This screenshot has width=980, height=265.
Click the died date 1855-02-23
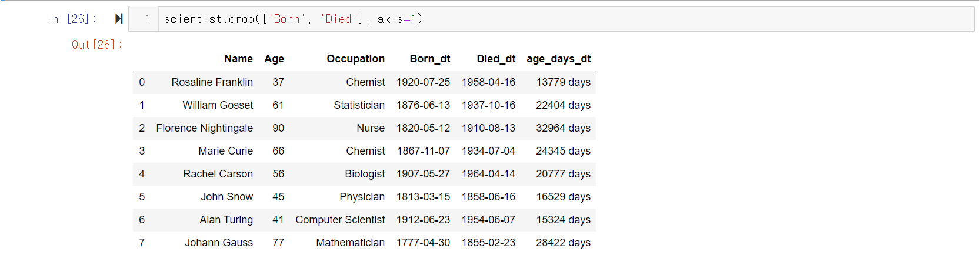tap(488, 243)
